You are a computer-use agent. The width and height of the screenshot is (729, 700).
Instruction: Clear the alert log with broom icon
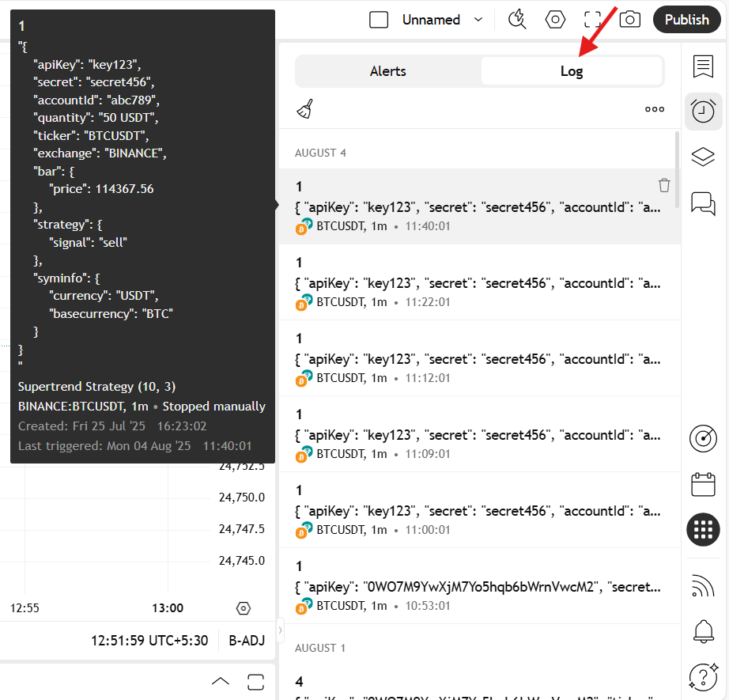[x=304, y=109]
